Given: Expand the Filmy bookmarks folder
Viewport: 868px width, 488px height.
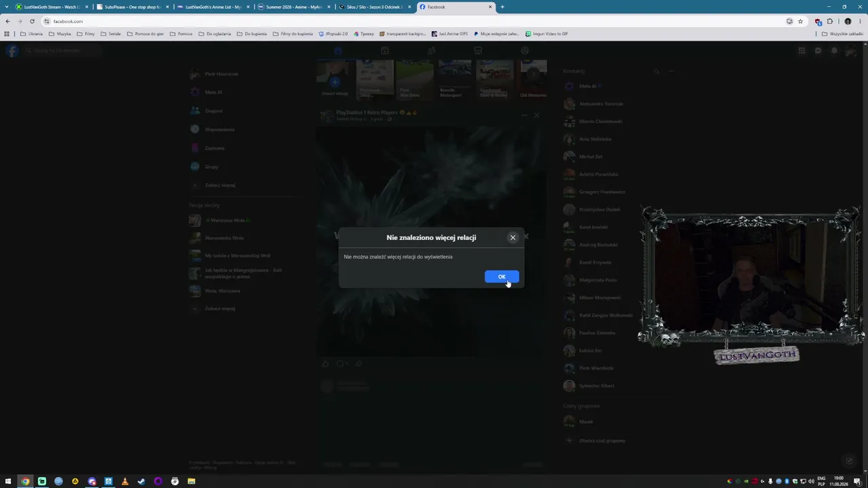Looking at the screenshot, I should click(85, 34).
